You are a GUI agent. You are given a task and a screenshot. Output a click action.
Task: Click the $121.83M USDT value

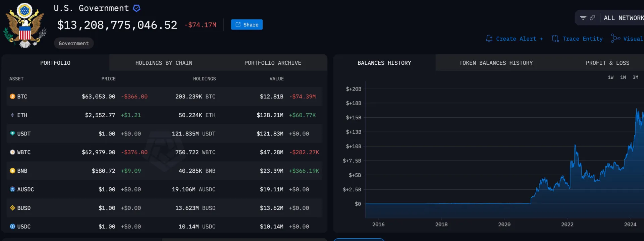270,133
